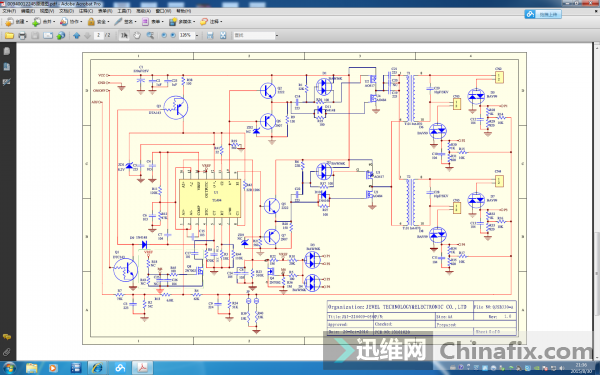Open the Bookmarks panel in left sidebar
The image size is (600, 375).
coord(7,67)
